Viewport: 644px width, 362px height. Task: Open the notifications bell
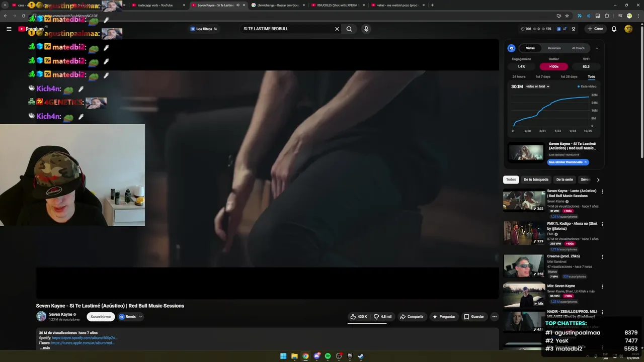pyautogui.click(x=614, y=29)
